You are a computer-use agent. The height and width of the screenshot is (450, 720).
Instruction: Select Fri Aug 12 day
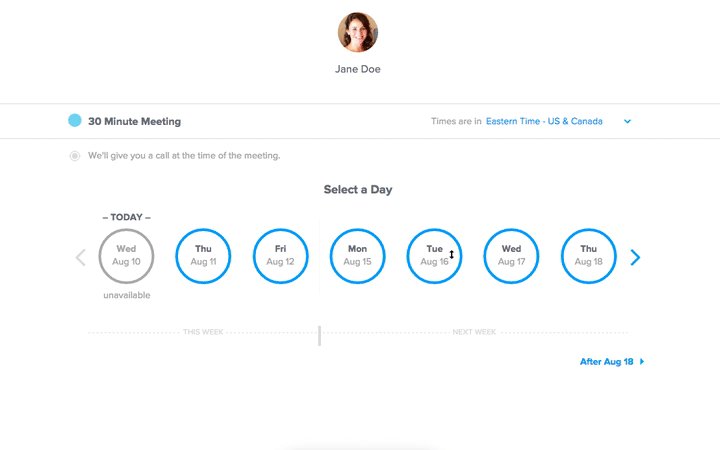(281, 256)
